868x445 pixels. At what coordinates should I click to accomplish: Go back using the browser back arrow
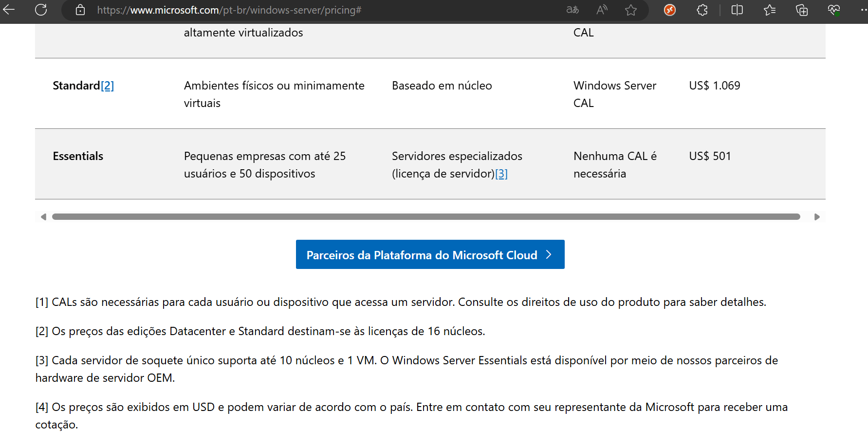point(9,10)
